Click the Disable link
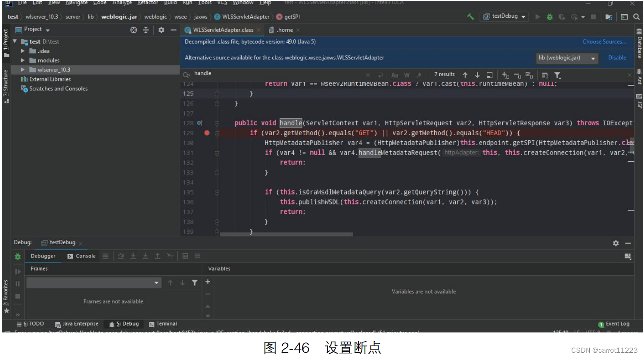This screenshot has width=644, height=357. [x=617, y=58]
